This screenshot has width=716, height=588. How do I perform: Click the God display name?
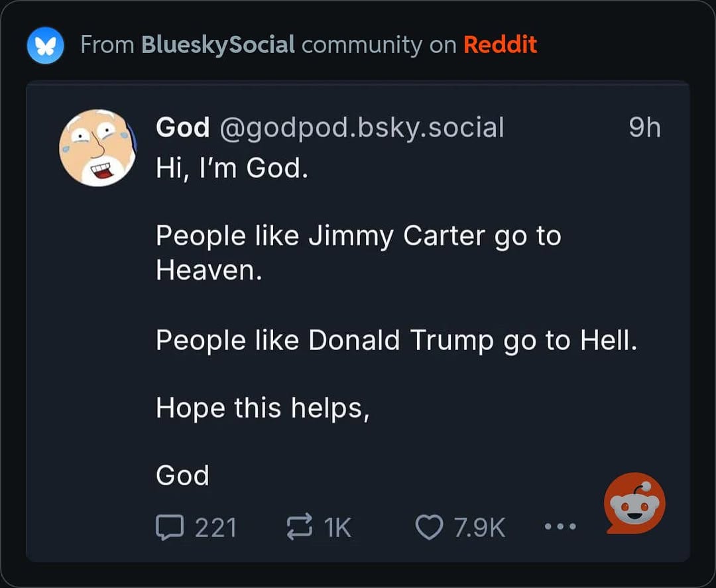[183, 127]
